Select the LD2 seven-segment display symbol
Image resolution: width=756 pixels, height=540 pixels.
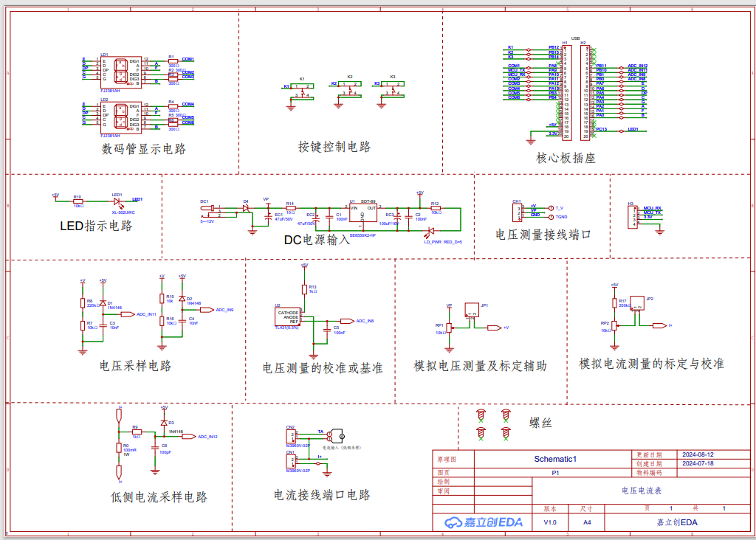121,117
